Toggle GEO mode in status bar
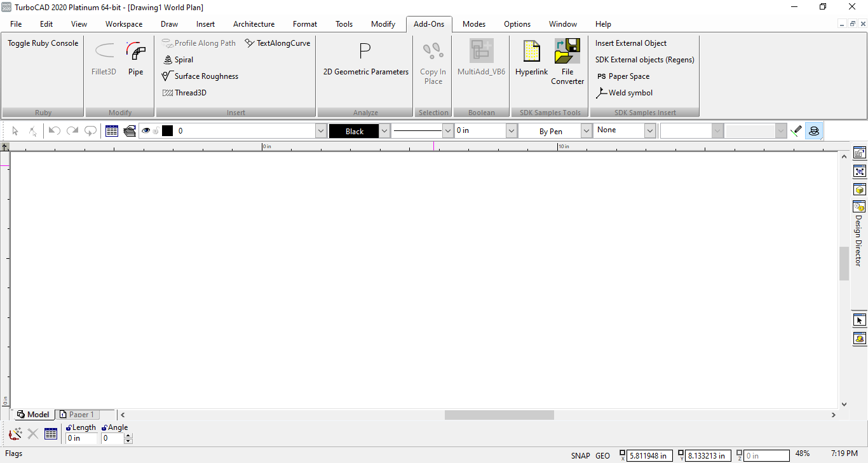This screenshot has width=868, height=463. (602, 456)
